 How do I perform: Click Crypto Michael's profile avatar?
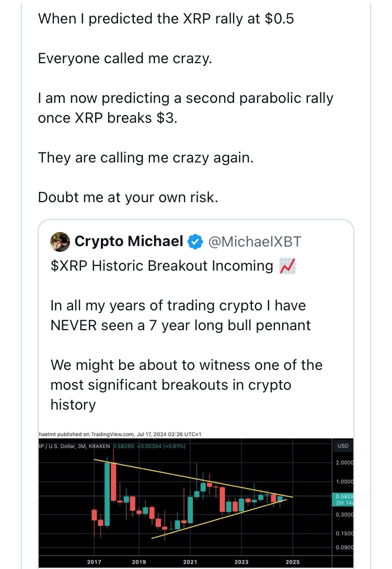(x=60, y=241)
